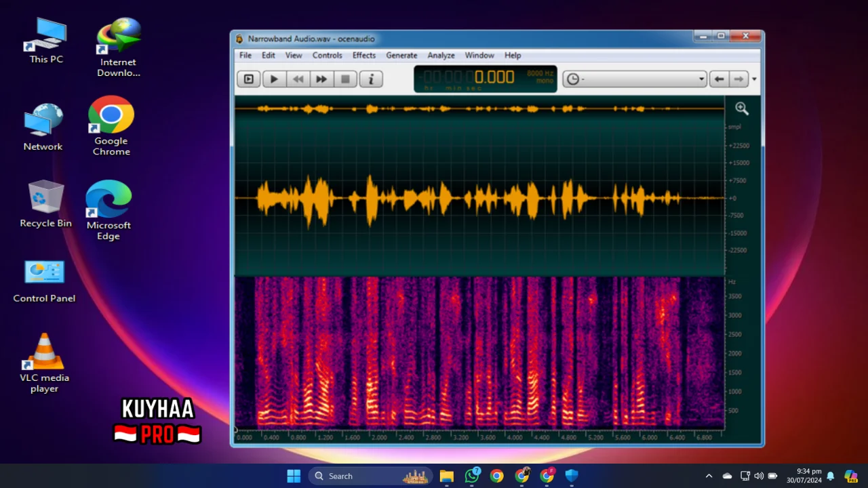Open the Help menu
The width and height of the screenshot is (868, 488).
(513, 56)
